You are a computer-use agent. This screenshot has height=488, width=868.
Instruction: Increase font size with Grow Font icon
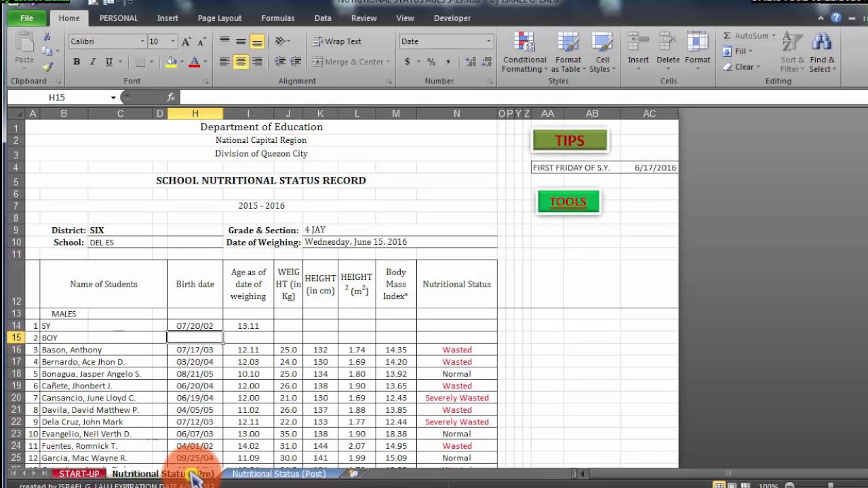tap(186, 41)
